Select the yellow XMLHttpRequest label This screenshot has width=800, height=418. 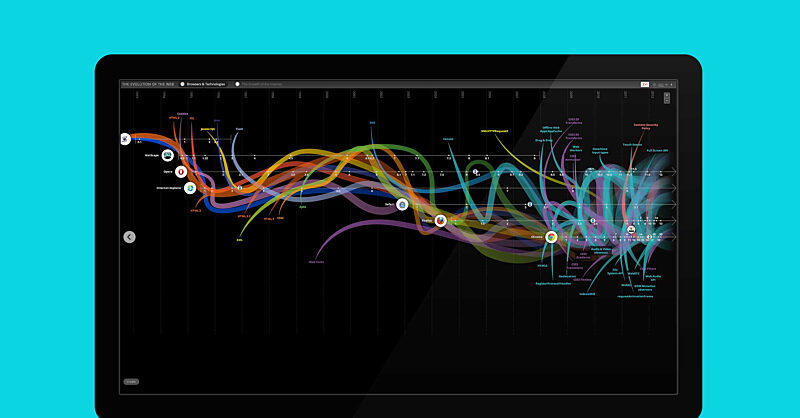pos(494,131)
